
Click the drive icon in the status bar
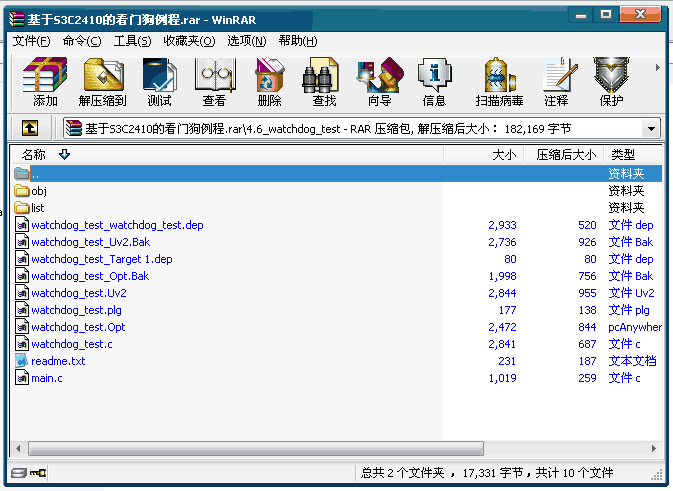19,473
